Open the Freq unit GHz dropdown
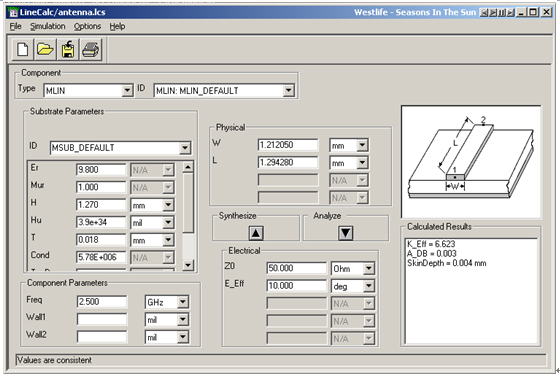Screen dimensions: 560x377 [182, 302]
